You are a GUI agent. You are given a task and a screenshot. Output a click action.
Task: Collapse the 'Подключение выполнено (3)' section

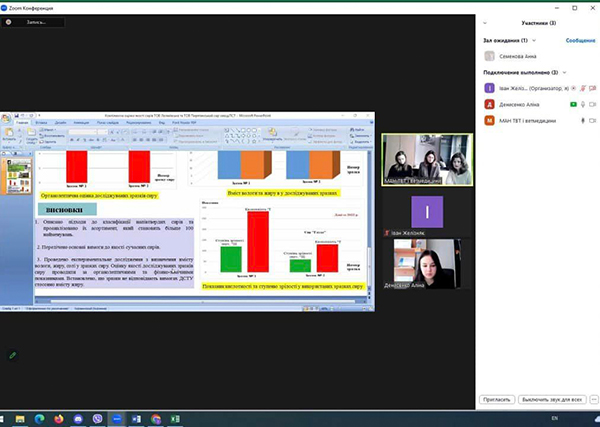[564, 72]
